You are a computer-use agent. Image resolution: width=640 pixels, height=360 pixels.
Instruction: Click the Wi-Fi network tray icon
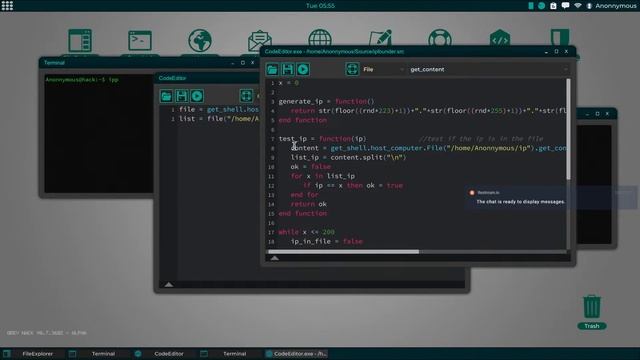[x=578, y=6]
